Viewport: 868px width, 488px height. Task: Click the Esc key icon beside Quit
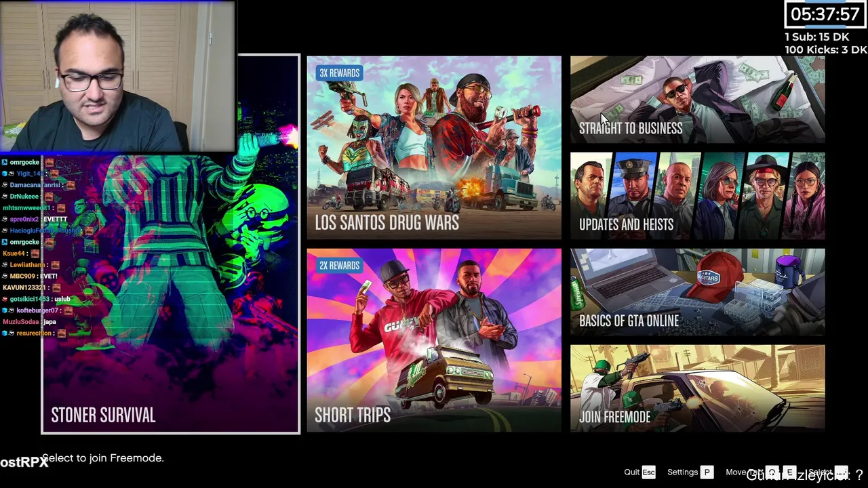[649, 472]
